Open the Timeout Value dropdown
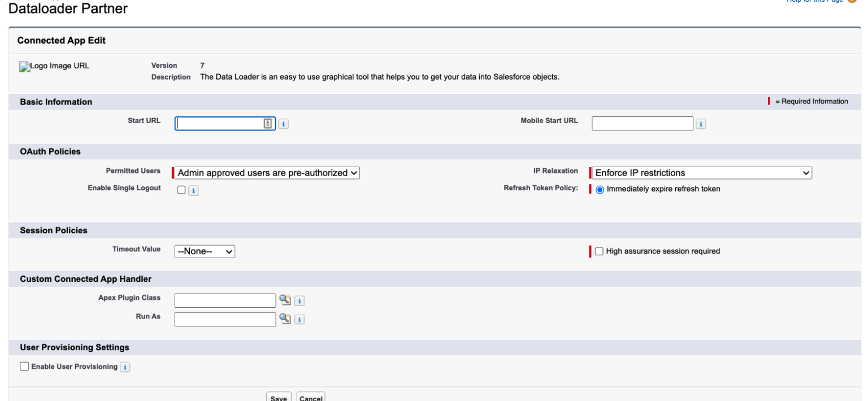Screen dimensions: 868x401 pos(205,251)
